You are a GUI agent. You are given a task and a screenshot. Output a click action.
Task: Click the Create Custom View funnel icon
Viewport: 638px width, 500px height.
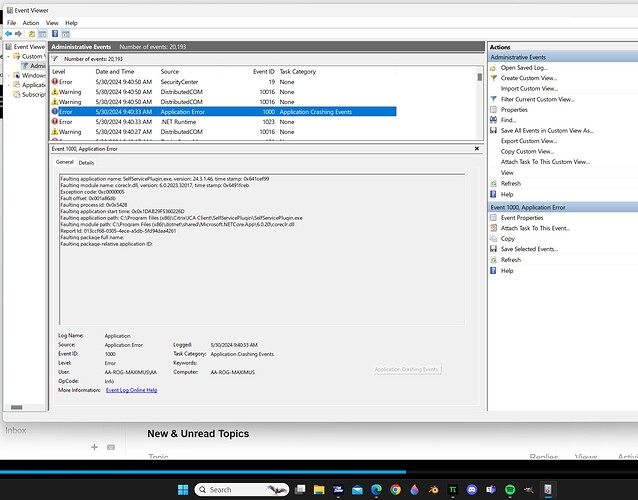tap(493, 78)
